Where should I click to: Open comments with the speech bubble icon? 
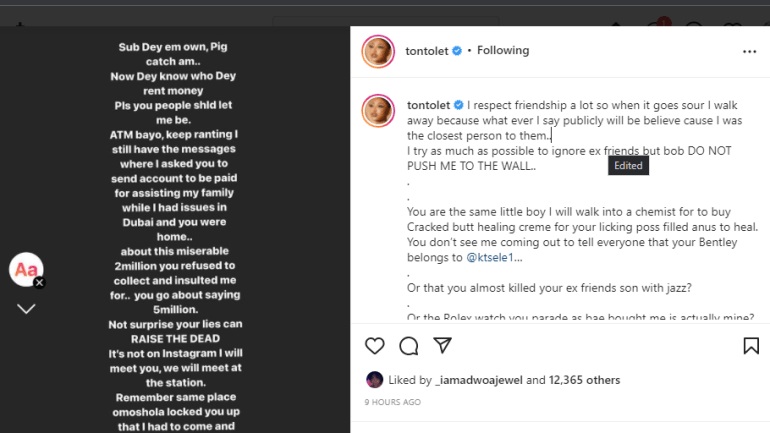tap(409, 346)
